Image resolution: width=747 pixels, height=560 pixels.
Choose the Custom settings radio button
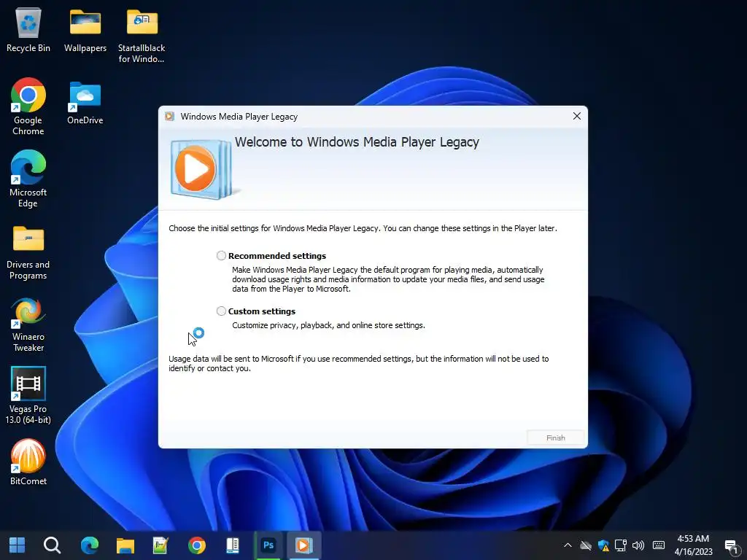tap(221, 311)
